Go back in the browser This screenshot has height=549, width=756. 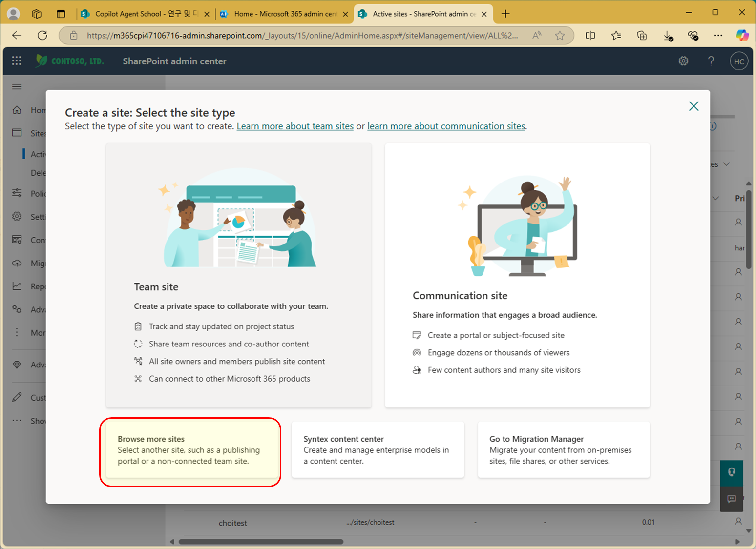coord(17,35)
